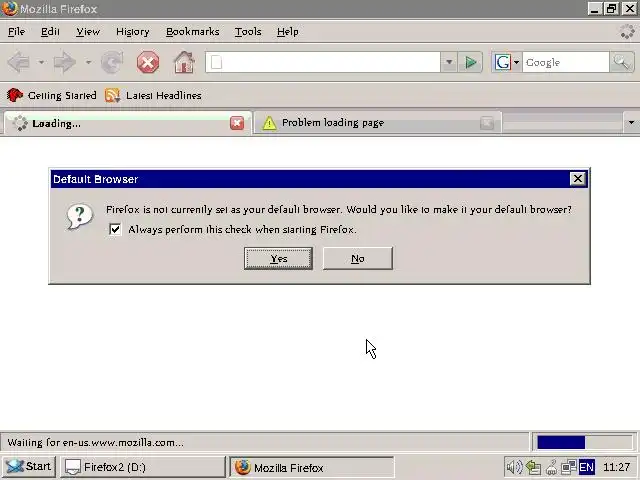The image size is (640, 480).
Task: Click the search magnifier button
Action: coord(621,62)
